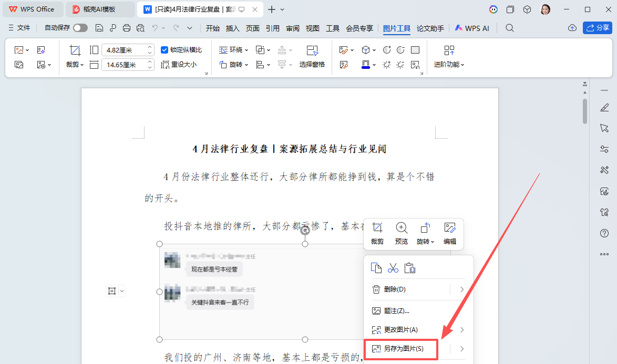Click the three-dots more icon in right sidebar
The image size is (617, 364).
point(604,254)
